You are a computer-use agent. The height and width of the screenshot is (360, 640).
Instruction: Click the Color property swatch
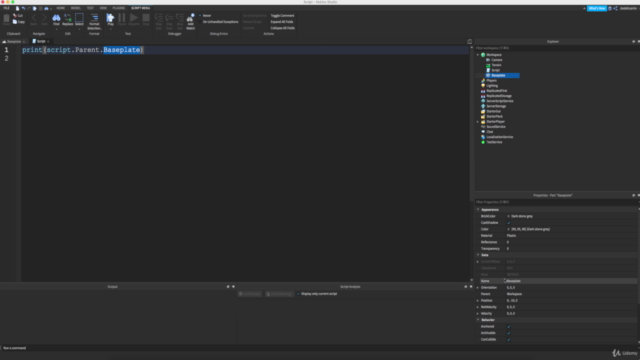pyautogui.click(x=509, y=229)
